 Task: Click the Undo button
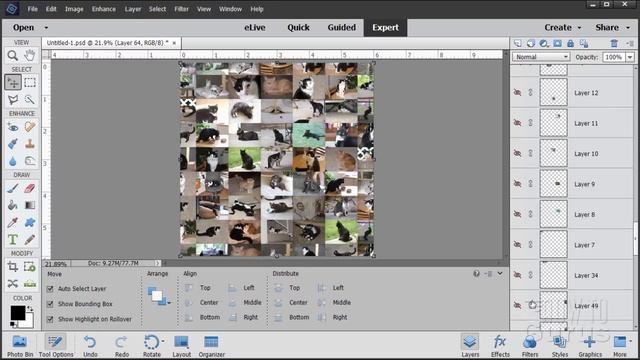click(90, 346)
